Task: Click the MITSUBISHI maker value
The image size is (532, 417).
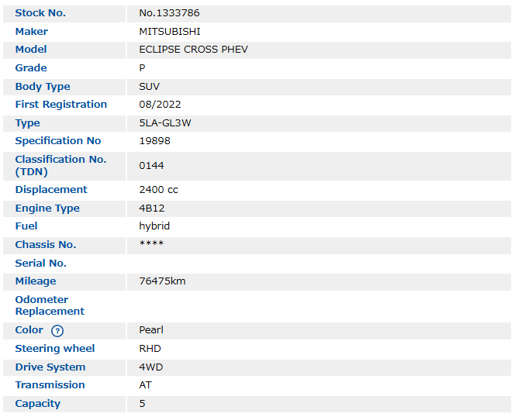Action: (170, 32)
